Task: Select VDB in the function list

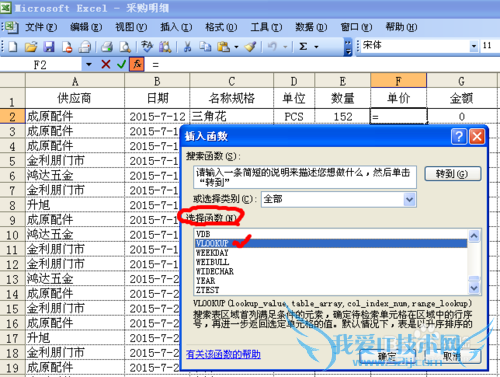Action: [x=331, y=234]
